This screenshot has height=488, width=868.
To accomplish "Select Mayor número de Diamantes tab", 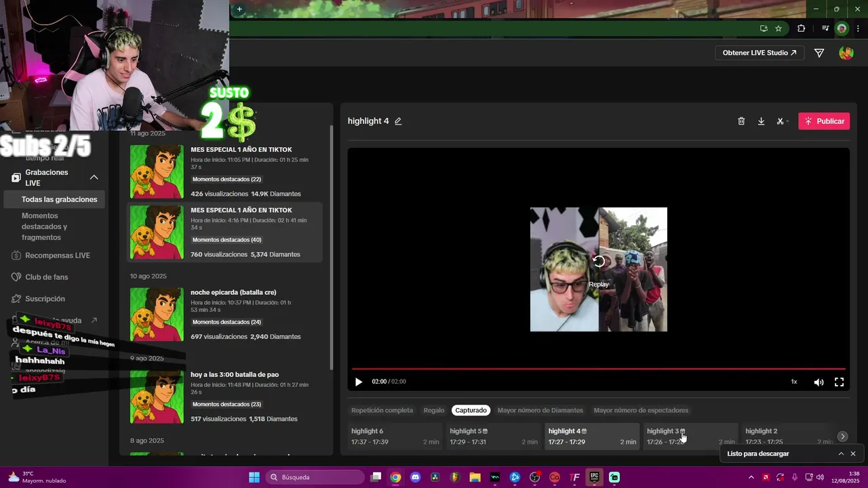I will (540, 410).
